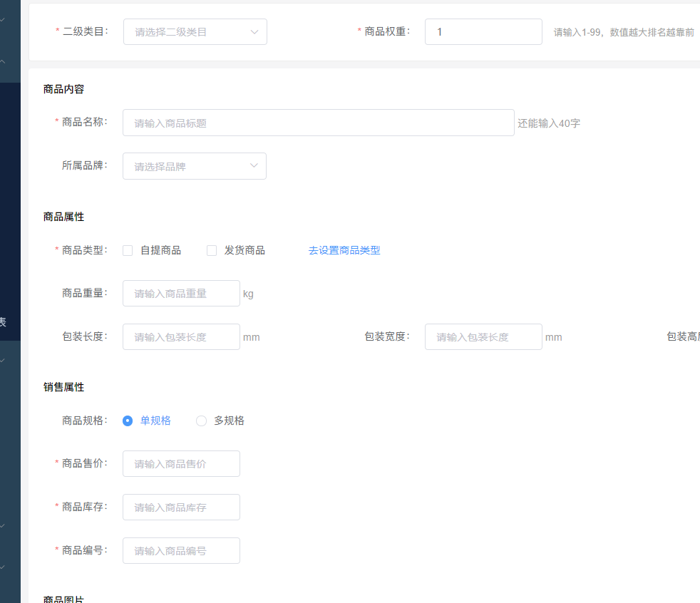
Task: Focus the 商品售价 price field
Action: [181, 464]
